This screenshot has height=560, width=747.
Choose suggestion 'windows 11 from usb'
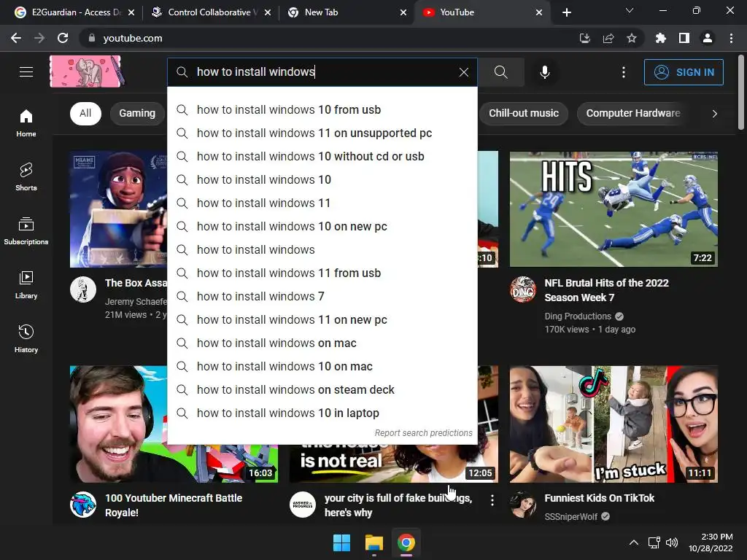pyautogui.click(x=322, y=273)
